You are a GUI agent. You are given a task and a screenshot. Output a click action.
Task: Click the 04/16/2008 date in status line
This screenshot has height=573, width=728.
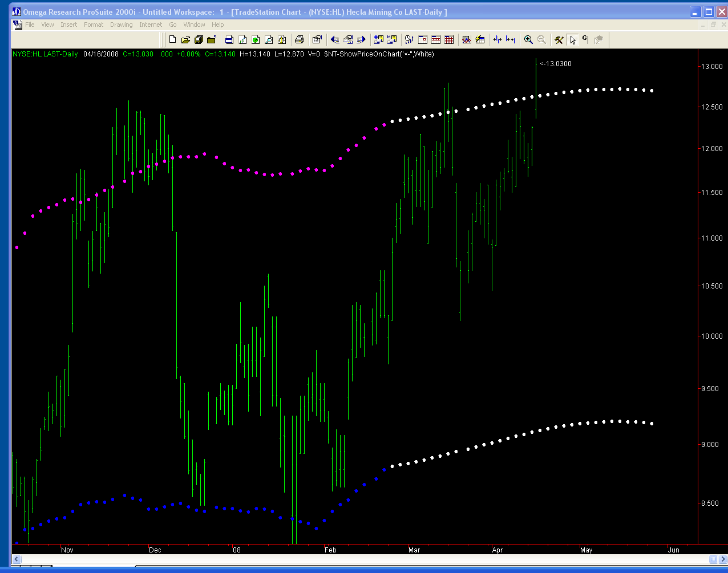100,54
